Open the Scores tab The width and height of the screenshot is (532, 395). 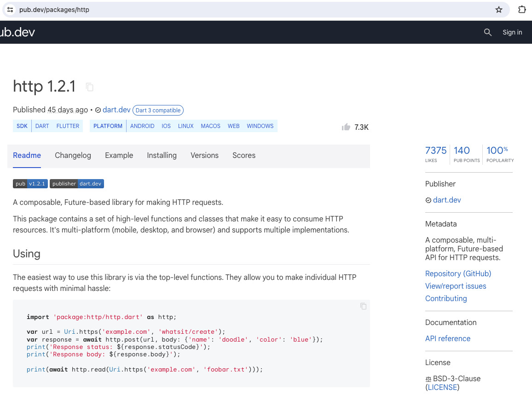coord(244,156)
